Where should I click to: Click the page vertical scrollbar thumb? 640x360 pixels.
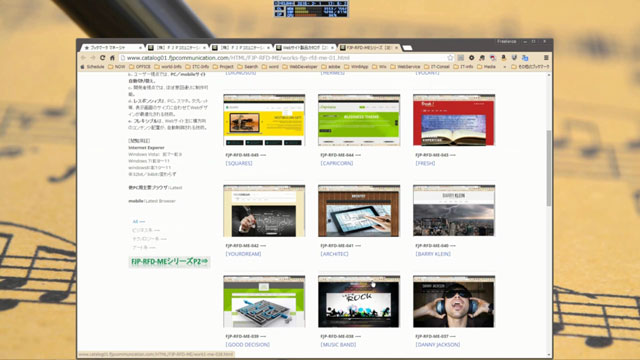coord(549,168)
